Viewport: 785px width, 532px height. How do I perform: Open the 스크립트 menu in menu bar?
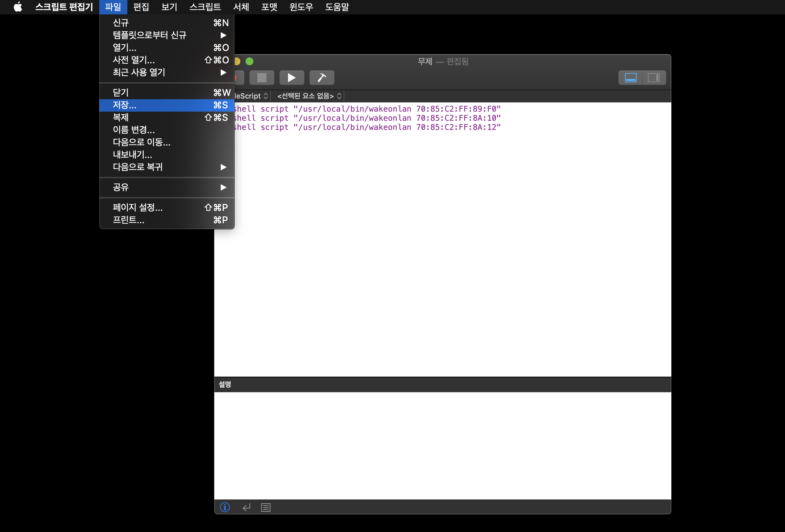pos(205,7)
